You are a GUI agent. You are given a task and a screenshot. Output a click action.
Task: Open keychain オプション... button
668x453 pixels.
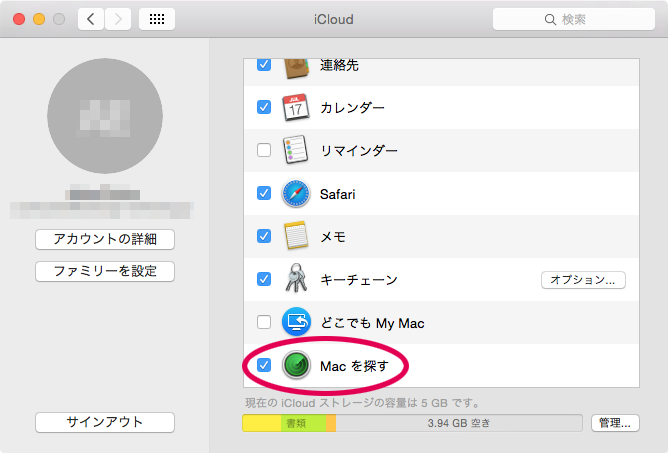coord(583,280)
